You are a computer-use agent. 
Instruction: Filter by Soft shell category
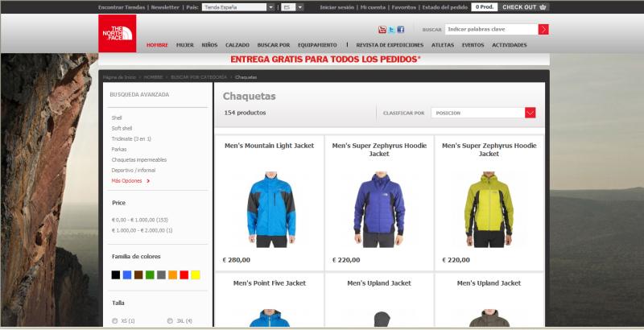122,129
